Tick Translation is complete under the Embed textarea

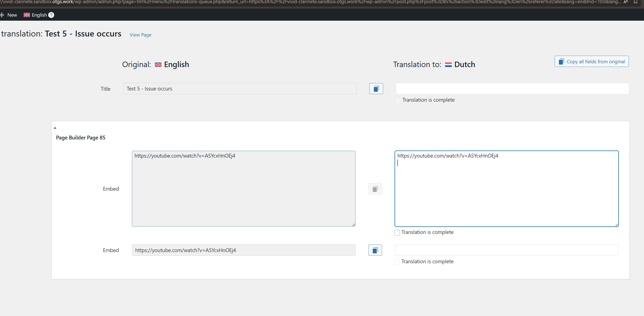coord(397,233)
